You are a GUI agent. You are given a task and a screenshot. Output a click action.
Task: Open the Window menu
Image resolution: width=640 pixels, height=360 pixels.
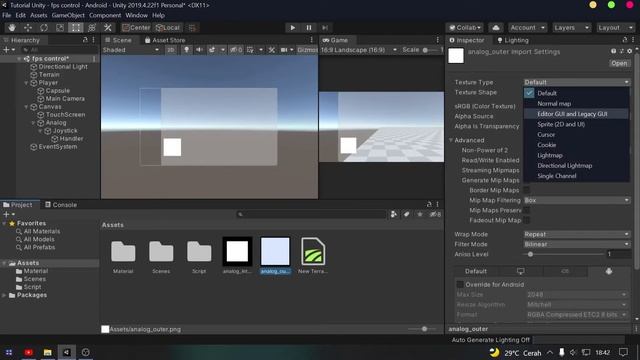click(136, 16)
